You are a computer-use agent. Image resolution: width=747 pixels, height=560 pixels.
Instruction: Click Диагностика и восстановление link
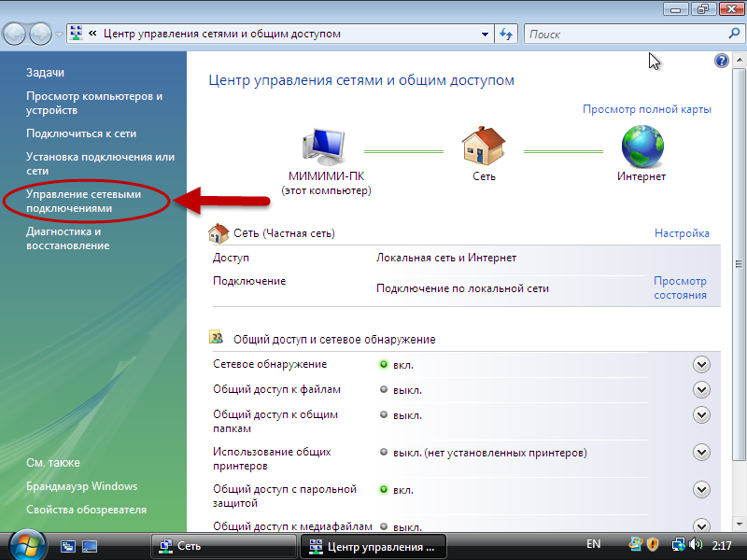click(67, 238)
